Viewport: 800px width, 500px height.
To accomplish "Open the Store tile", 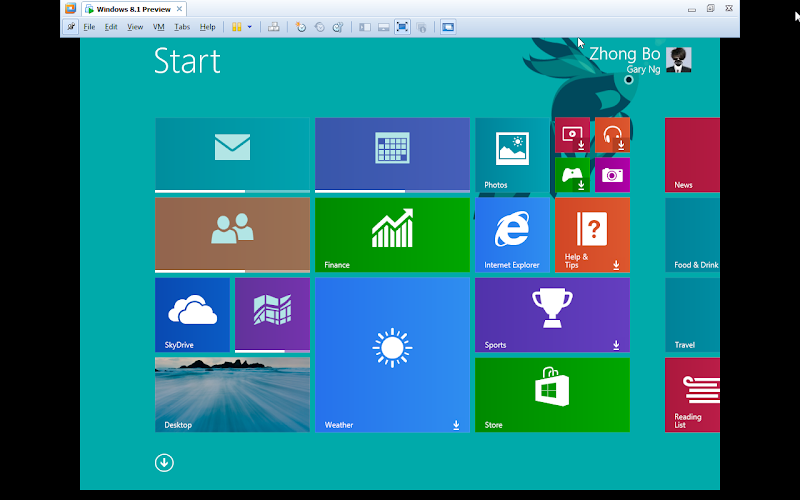I will coord(553,395).
